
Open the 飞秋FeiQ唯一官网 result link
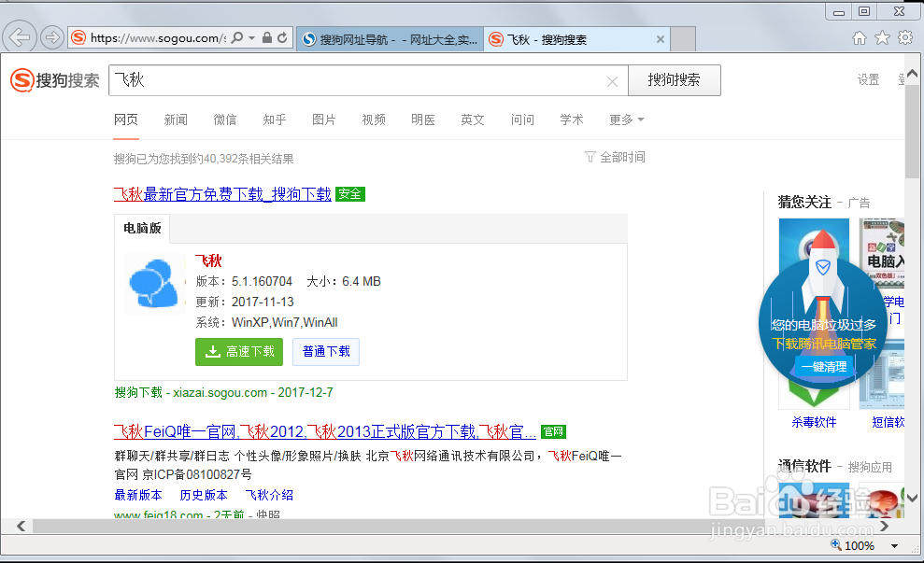(325, 431)
